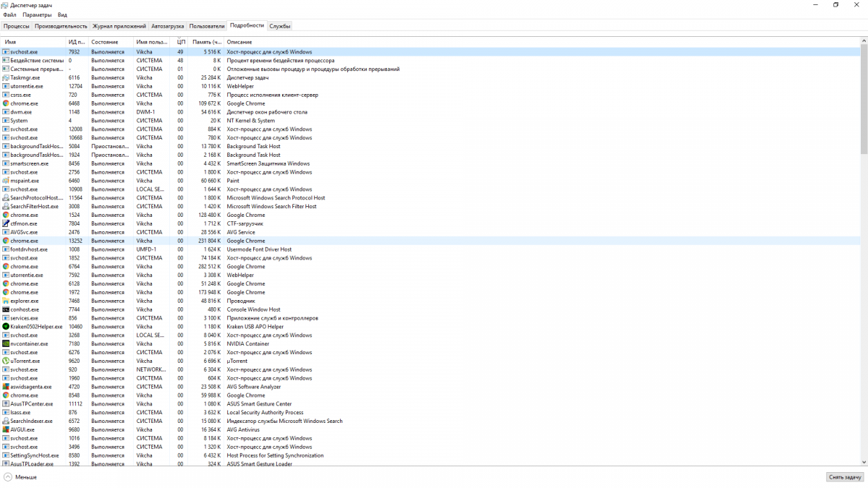
Task: Click the SmartScreen Защитника Windows description
Action: click(x=268, y=163)
